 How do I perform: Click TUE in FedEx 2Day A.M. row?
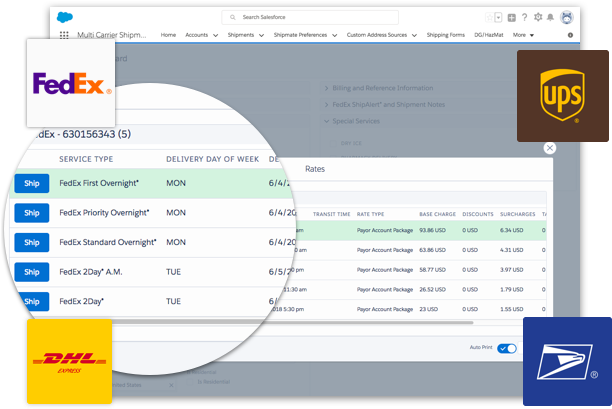(174, 272)
